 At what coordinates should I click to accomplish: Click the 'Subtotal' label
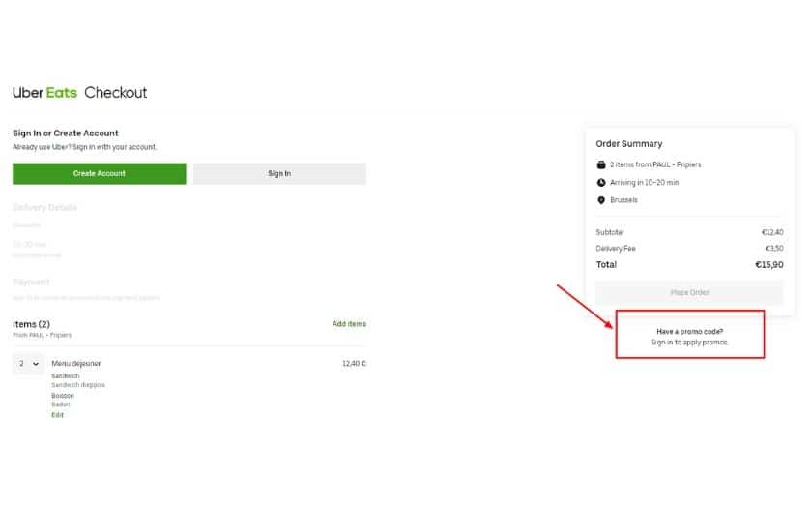pos(610,232)
